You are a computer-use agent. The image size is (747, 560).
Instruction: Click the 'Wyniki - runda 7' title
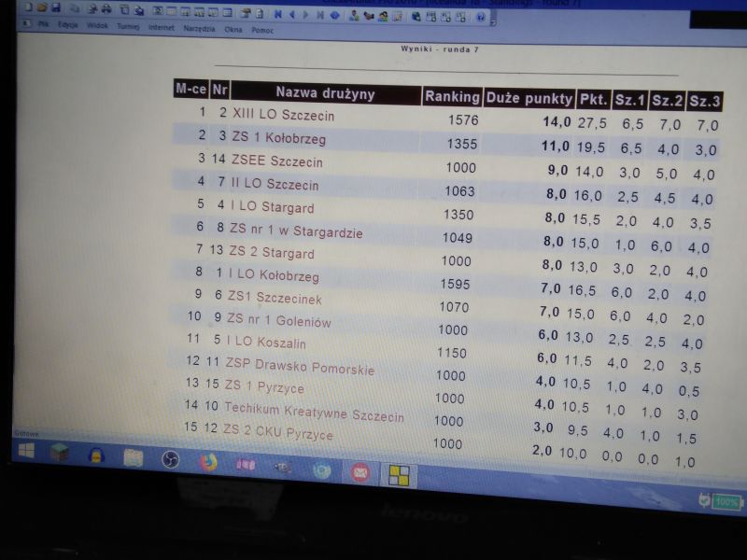(439, 49)
